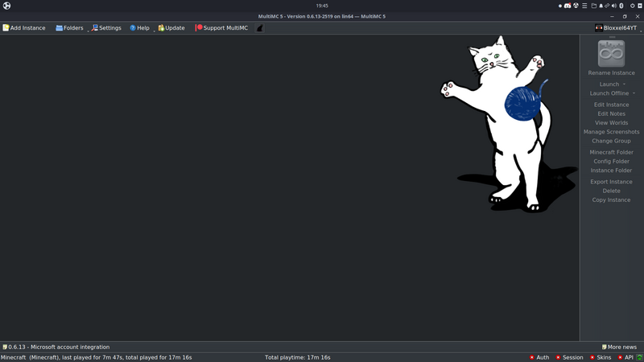This screenshot has width=644, height=362.
Task: Open the volume speaker tray icon
Action: [x=614, y=6]
